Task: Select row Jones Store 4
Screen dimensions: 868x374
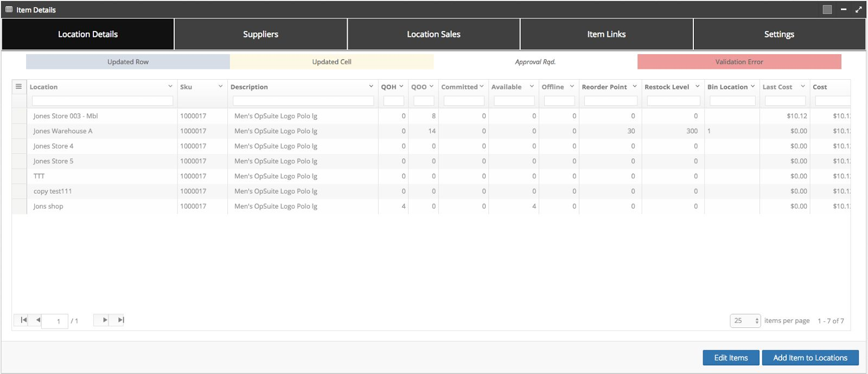Action: pyautogui.click(x=431, y=146)
